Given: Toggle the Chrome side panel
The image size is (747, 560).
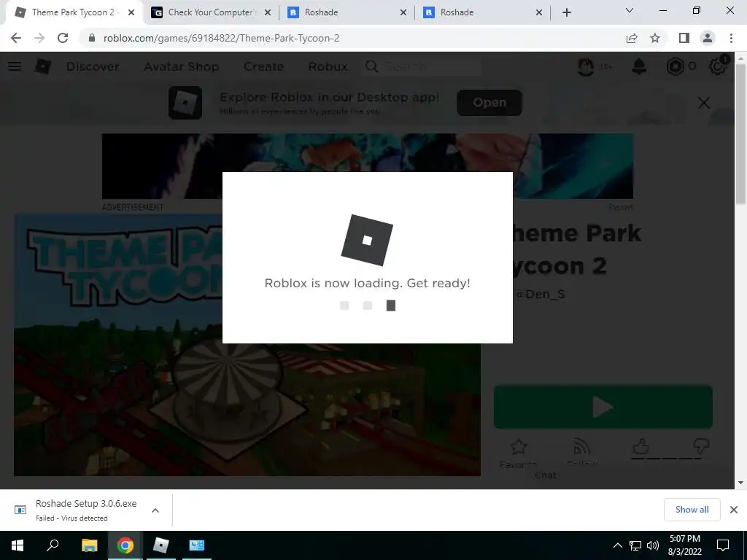Looking at the screenshot, I should pos(684,38).
